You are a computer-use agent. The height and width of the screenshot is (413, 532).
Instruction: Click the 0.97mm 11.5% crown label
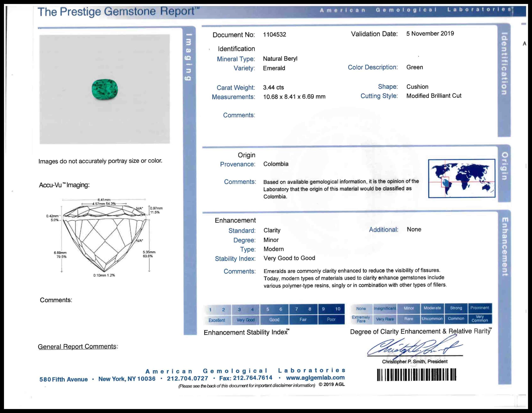click(x=156, y=210)
